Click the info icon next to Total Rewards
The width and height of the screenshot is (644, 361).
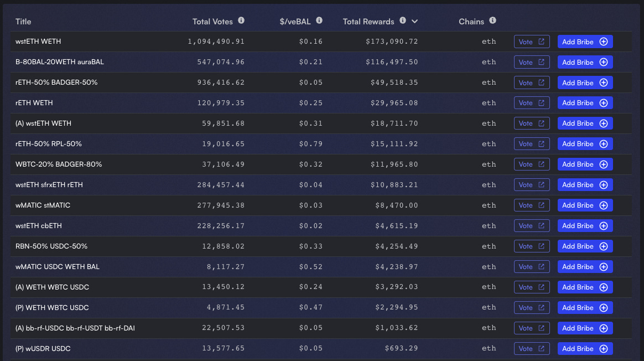(403, 20)
